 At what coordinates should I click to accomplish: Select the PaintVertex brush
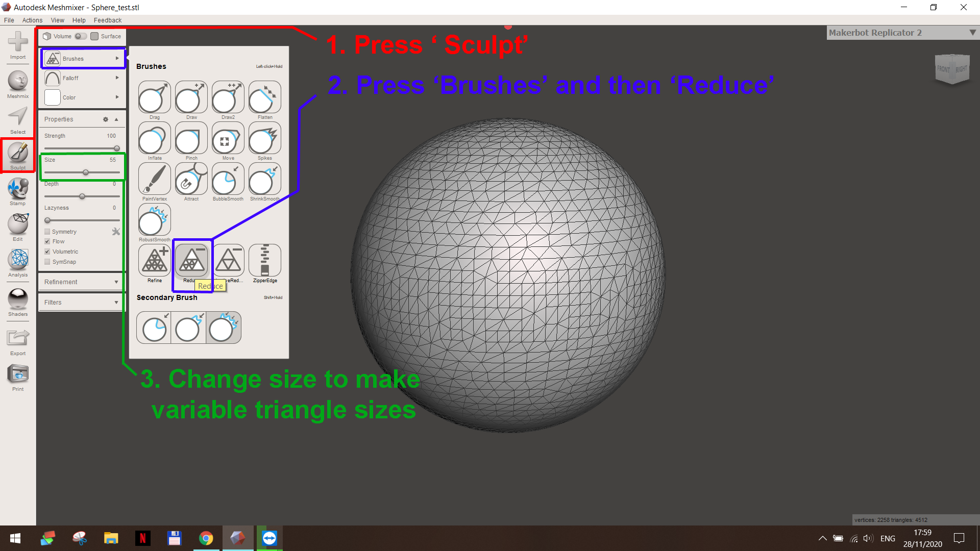tap(154, 179)
